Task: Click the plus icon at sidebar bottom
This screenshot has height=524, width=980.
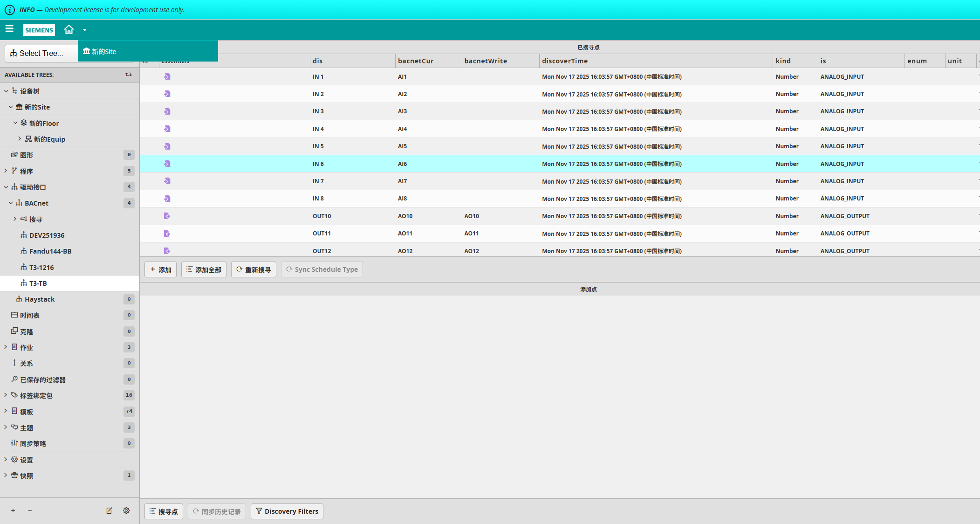Action: (13, 510)
